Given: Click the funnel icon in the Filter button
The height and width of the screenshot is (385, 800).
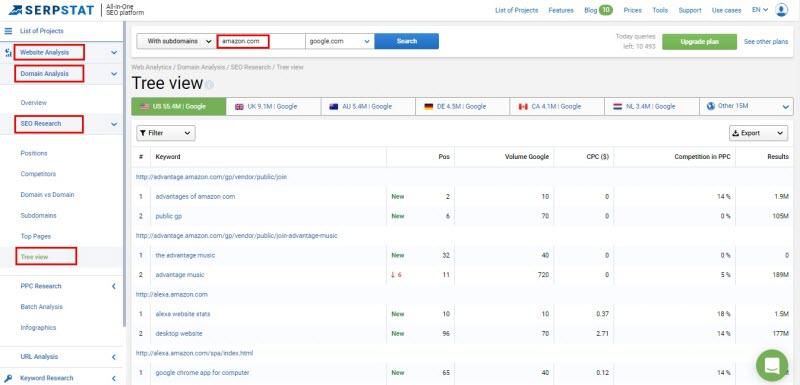Looking at the screenshot, I should pos(143,133).
